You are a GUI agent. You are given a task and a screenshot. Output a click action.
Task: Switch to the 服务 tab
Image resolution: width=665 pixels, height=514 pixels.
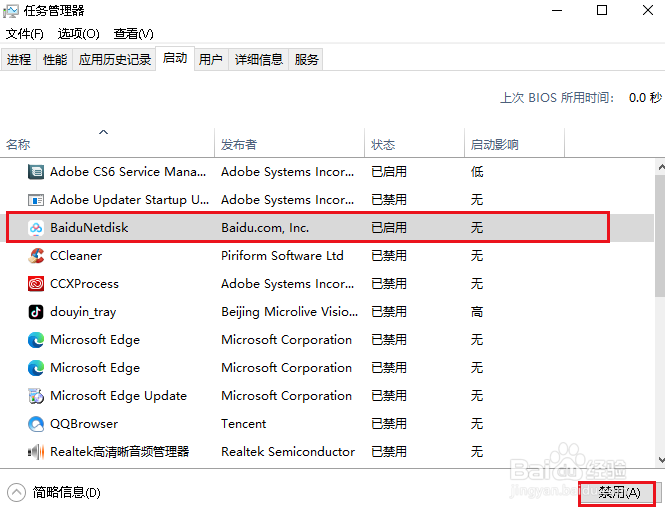point(306,59)
